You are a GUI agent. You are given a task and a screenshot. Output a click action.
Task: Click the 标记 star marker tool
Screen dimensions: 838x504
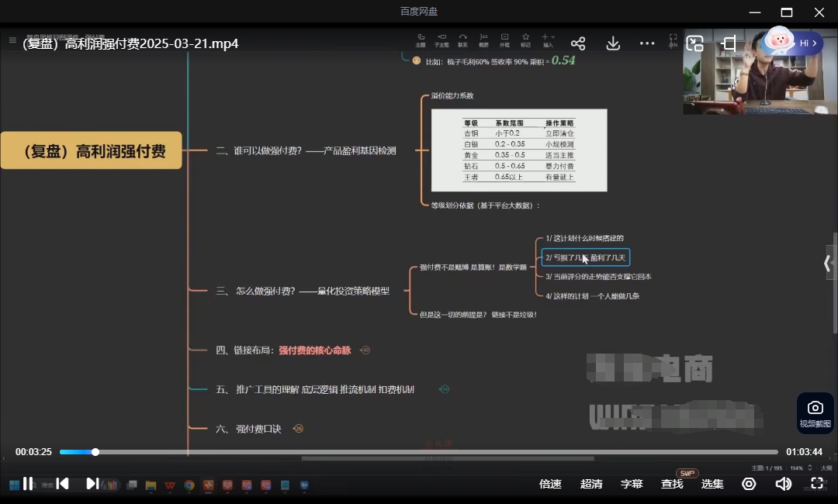(x=525, y=40)
